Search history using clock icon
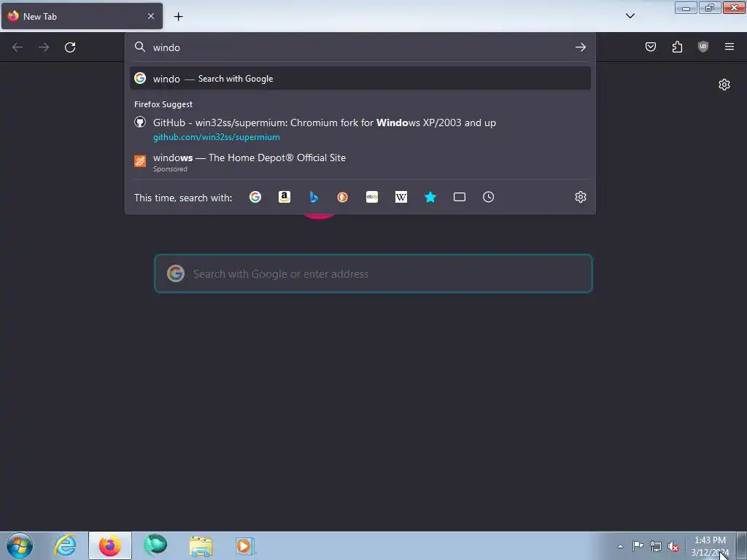The image size is (747, 560). [488, 197]
